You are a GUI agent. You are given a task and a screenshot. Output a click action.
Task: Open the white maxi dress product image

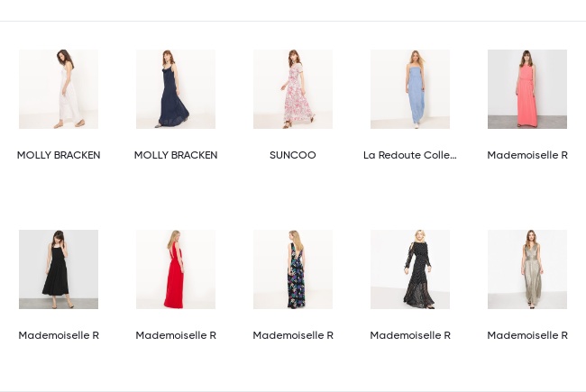[x=59, y=89]
